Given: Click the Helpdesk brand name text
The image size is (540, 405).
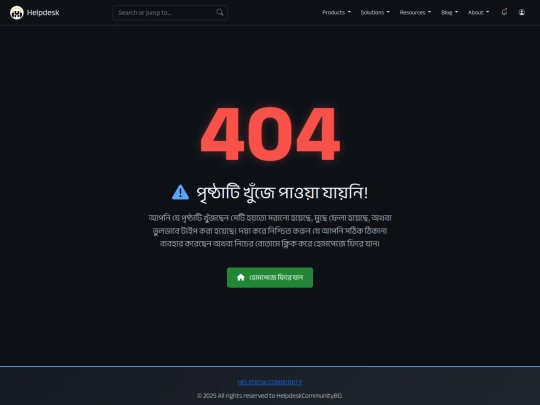Looking at the screenshot, I should pos(43,13).
